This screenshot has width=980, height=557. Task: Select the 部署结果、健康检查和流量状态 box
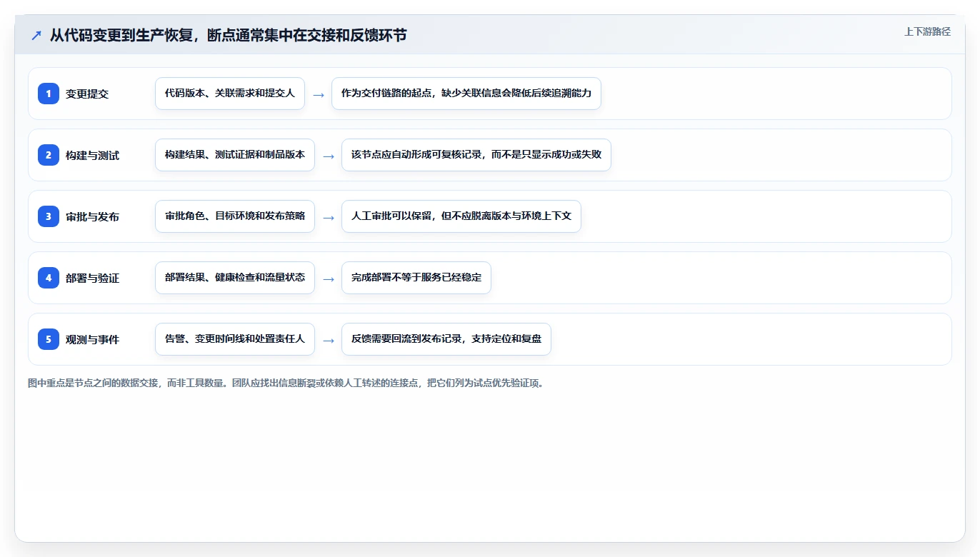pyautogui.click(x=235, y=278)
